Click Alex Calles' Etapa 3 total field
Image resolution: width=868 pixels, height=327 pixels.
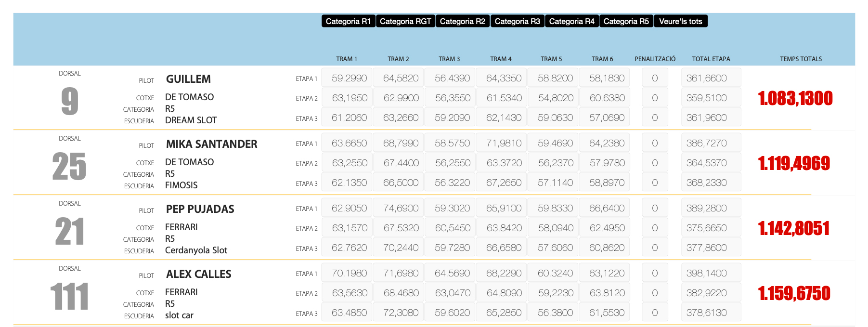pyautogui.click(x=711, y=313)
